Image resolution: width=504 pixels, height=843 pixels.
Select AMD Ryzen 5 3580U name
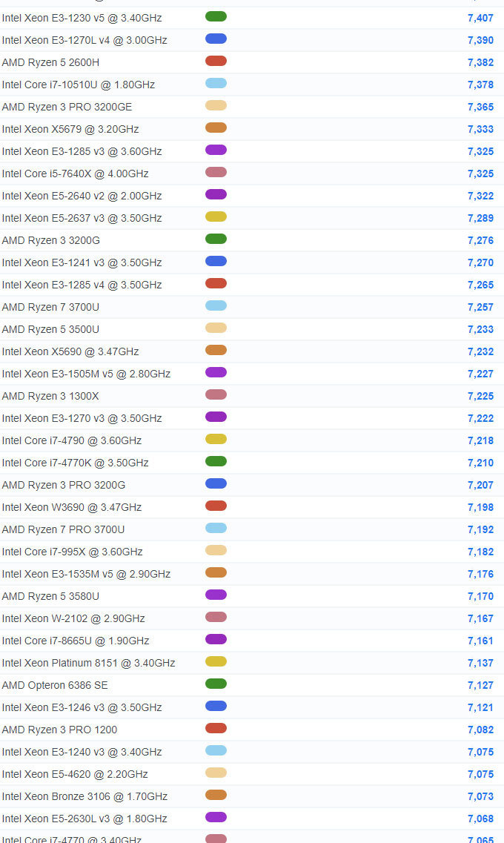[x=50, y=596]
